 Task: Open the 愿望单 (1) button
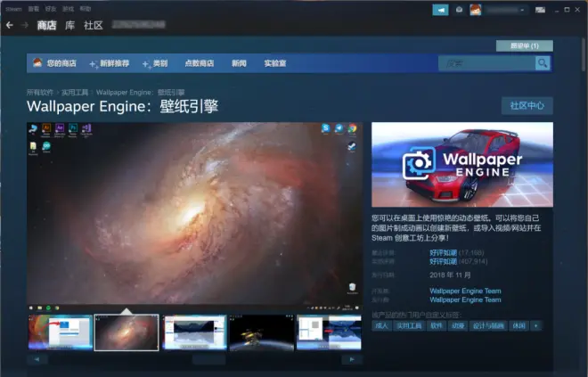[524, 45]
